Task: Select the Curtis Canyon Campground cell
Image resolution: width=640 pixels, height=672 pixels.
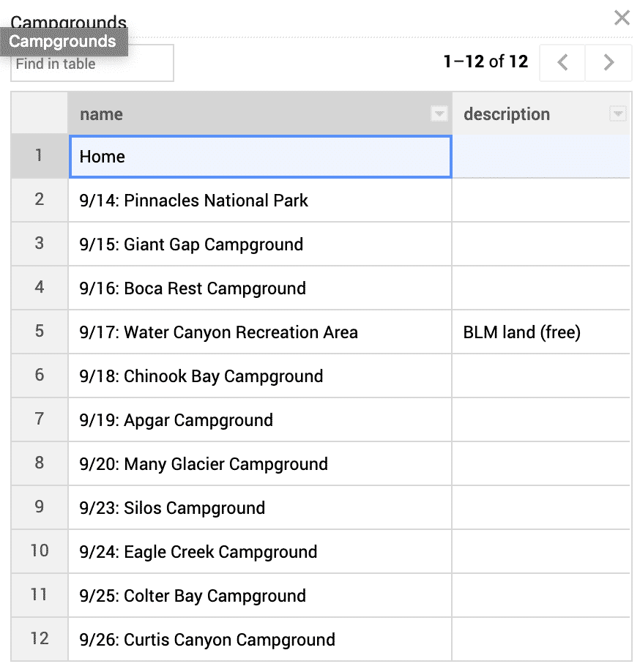Action: click(x=260, y=640)
